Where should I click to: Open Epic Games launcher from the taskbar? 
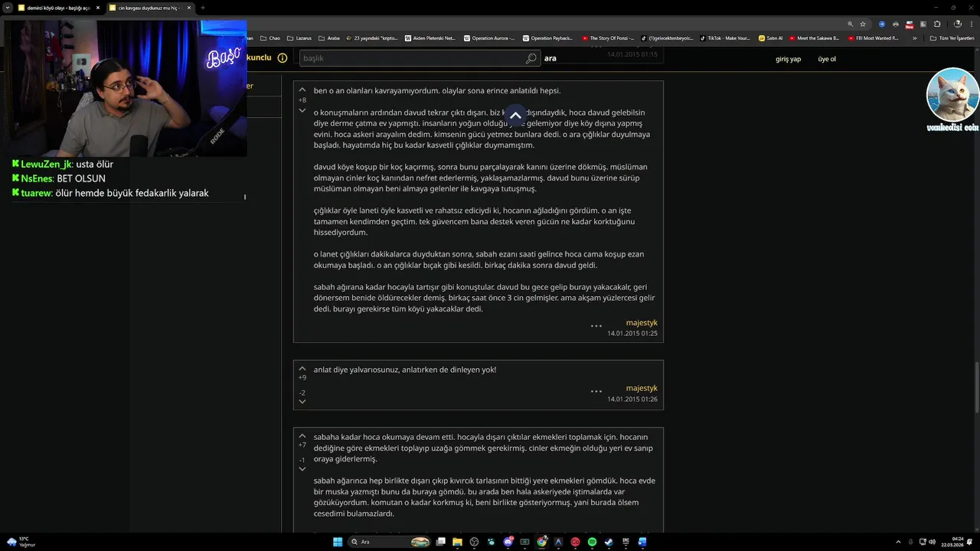click(x=626, y=542)
